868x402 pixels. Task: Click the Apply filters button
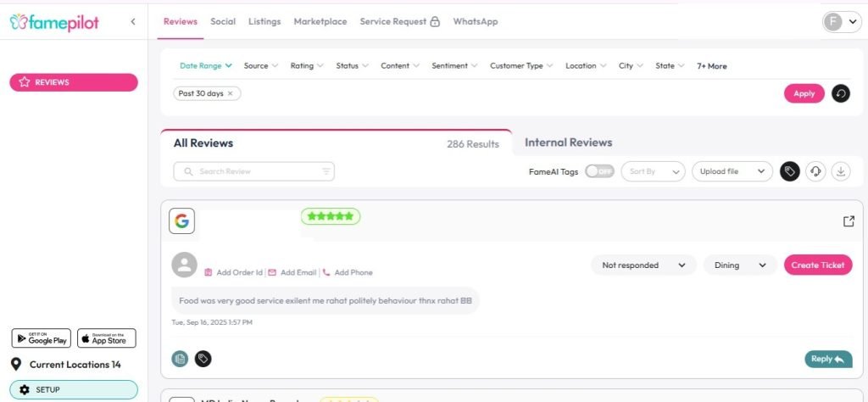[804, 93]
